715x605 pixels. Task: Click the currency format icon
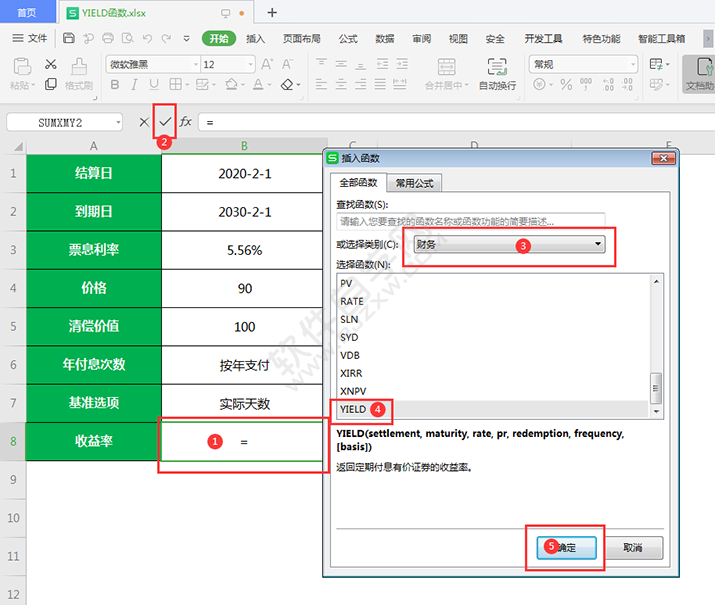pyautogui.click(x=539, y=84)
